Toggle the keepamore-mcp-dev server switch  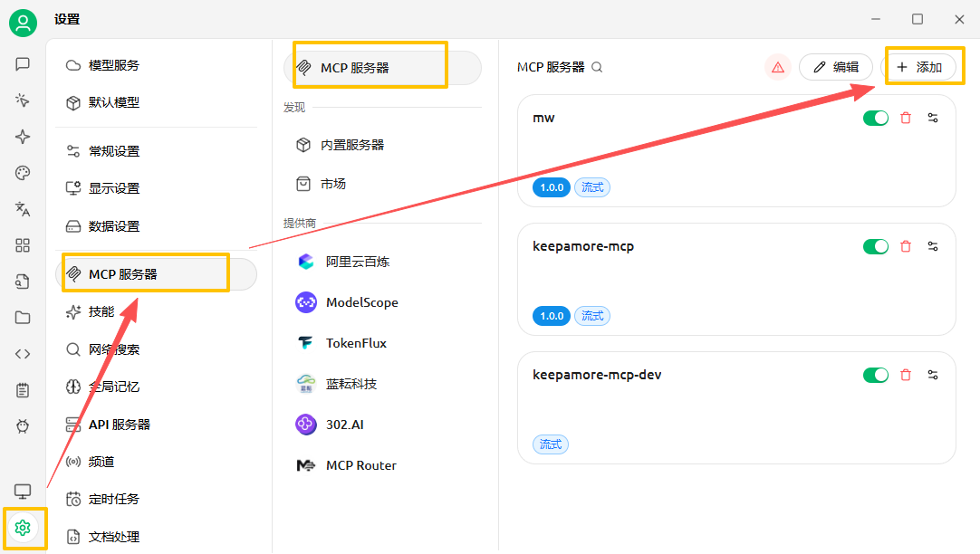pyautogui.click(x=876, y=376)
